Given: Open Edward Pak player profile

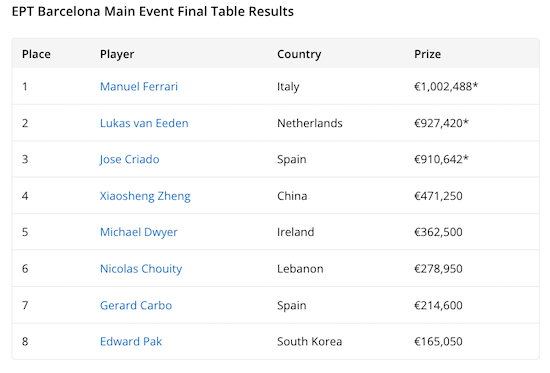Looking at the screenshot, I should 131,341.
